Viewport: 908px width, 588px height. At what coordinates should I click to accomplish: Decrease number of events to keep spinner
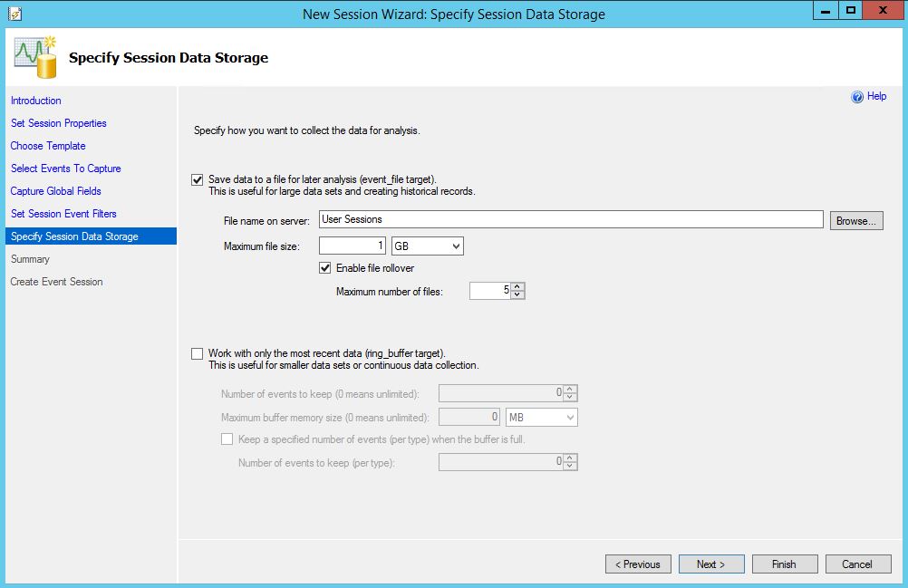tap(570, 397)
